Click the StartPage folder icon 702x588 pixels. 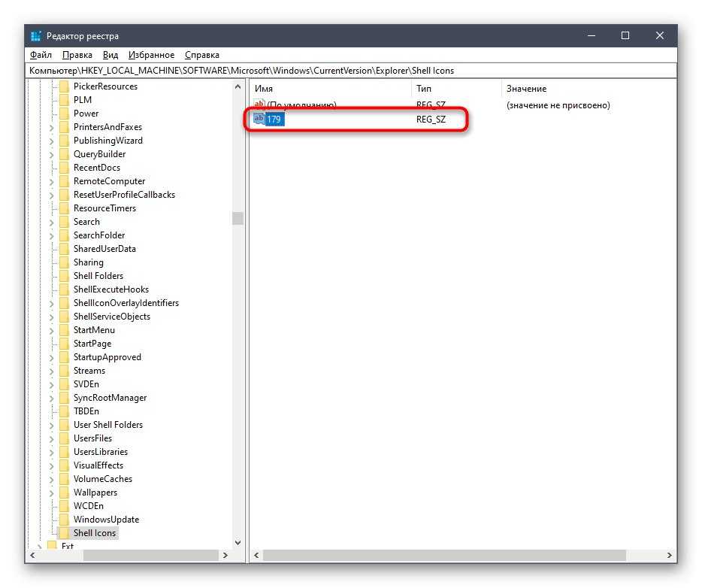(64, 344)
